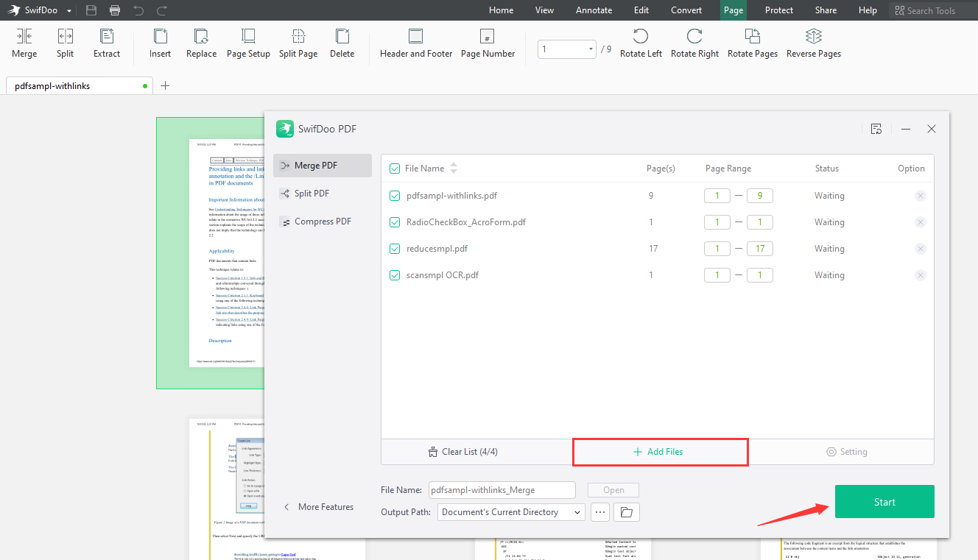
Task: Remove scansmpl OCR.pdf from the list
Action: tap(920, 275)
